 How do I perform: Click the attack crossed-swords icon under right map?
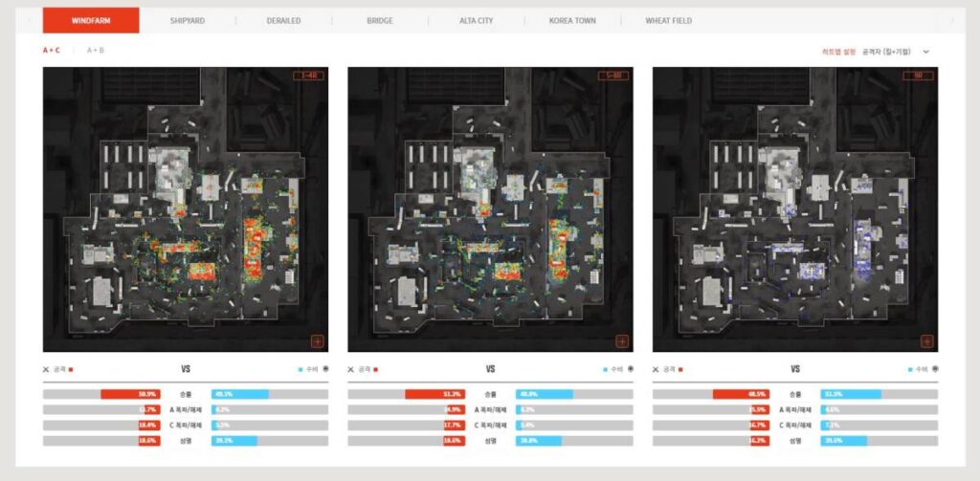pyautogui.click(x=656, y=369)
